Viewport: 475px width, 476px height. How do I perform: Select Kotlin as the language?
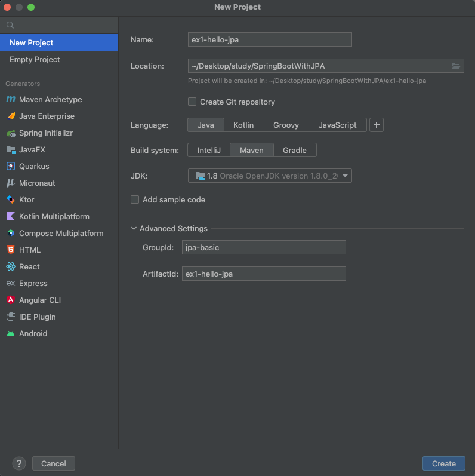point(243,125)
